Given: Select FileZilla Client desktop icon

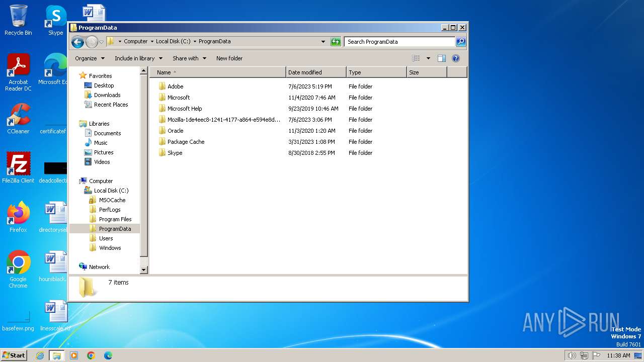Looking at the screenshot, I should coord(18,167).
